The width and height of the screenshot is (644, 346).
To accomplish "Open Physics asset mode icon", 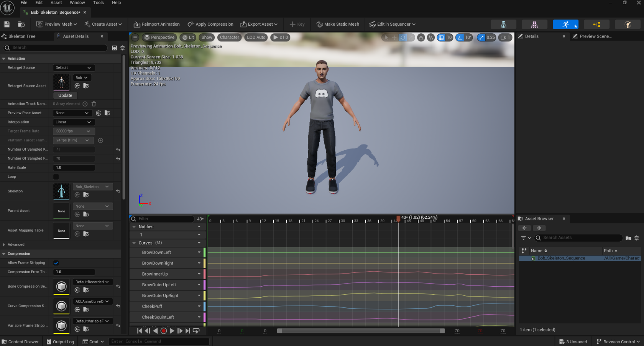I will pyautogui.click(x=628, y=24).
